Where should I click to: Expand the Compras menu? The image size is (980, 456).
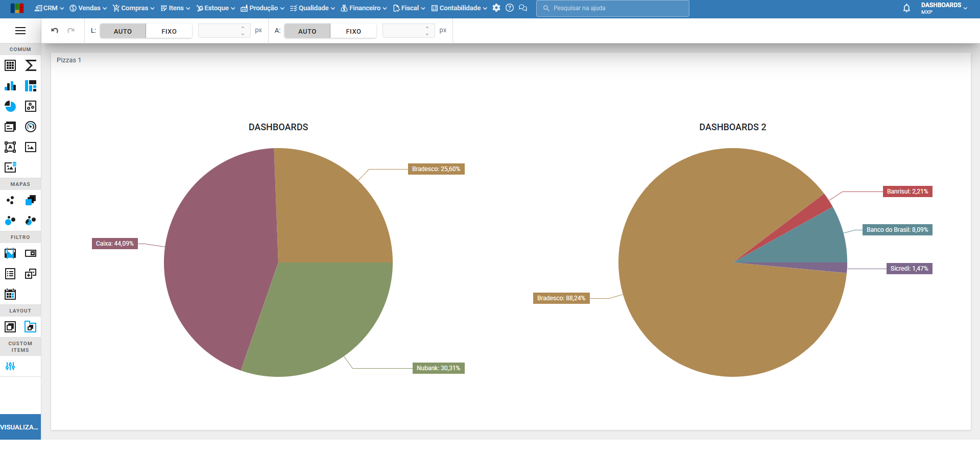[x=134, y=8]
